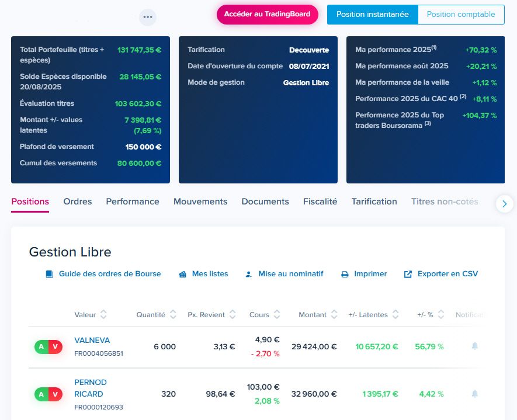This screenshot has width=517, height=420.
Task: Click the notification bell on the VALNEVA row
Action: click(x=474, y=346)
